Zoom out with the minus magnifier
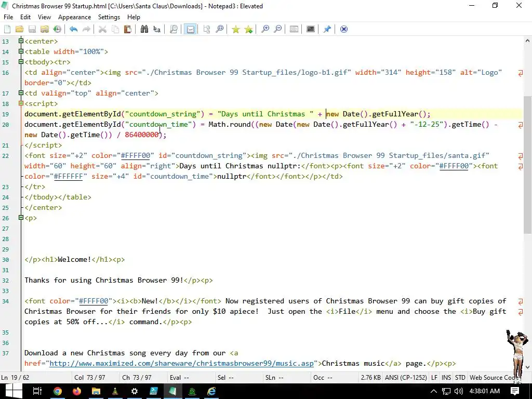The height and width of the screenshot is (399, 532). pyautogui.click(x=277, y=29)
